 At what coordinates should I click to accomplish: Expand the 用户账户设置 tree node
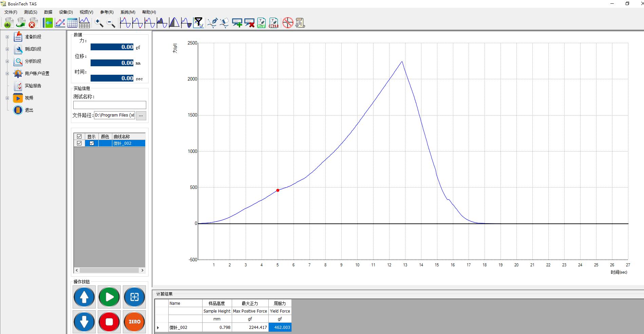pos(7,73)
